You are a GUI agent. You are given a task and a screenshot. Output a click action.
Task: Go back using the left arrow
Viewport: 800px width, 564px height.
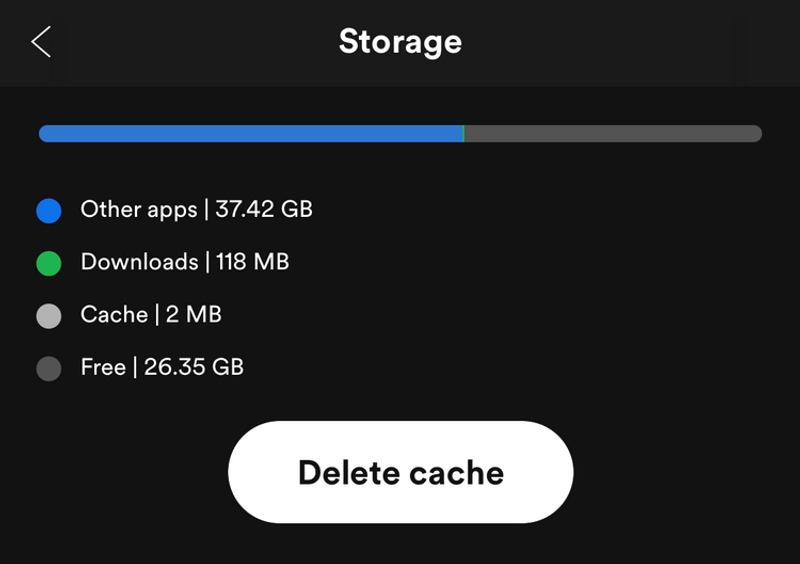point(41,42)
